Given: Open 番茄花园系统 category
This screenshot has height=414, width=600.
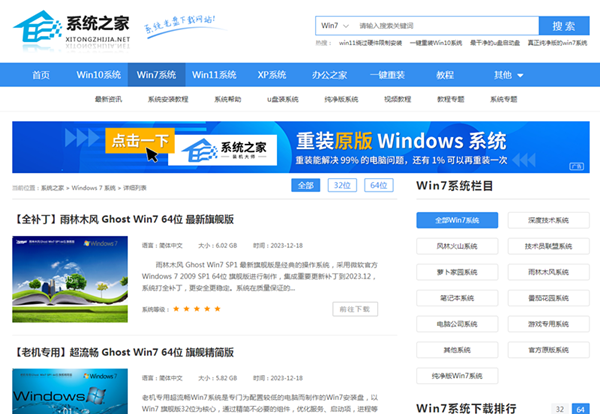Looking at the screenshot, I should tap(549, 298).
